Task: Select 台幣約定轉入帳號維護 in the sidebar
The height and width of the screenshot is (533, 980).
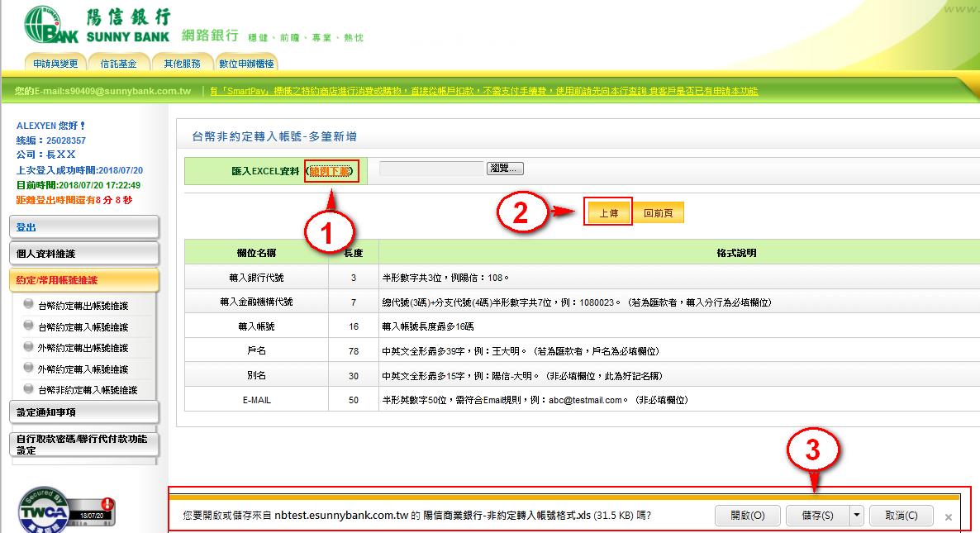Action: click(83, 326)
